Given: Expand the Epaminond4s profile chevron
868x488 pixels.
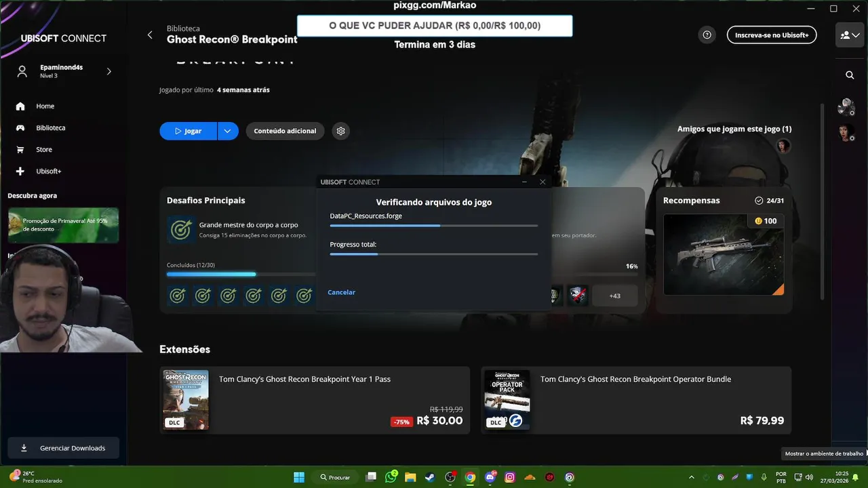Looking at the screenshot, I should pos(108,71).
